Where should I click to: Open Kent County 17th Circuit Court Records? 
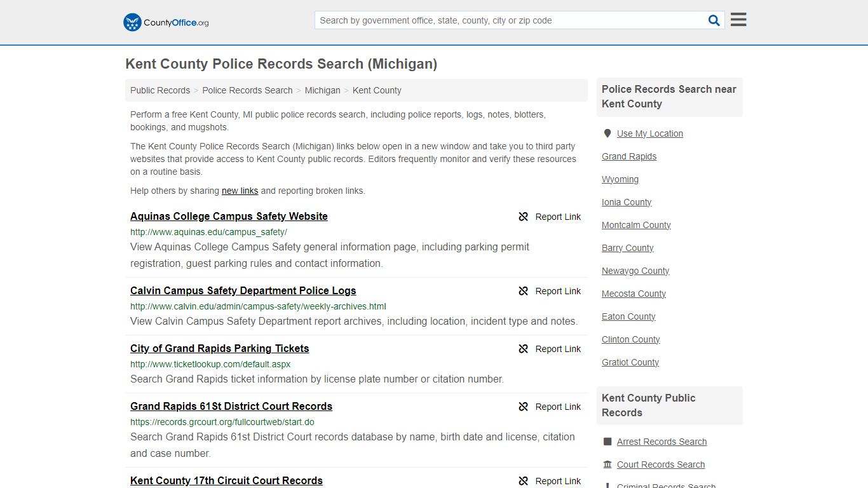[226, 480]
